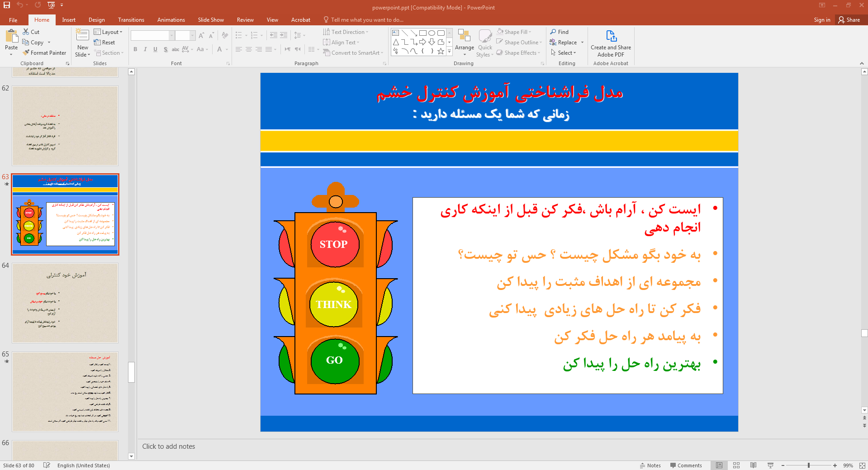This screenshot has width=868, height=470.
Task: Switch to the Animations tab
Action: pos(171,19)
